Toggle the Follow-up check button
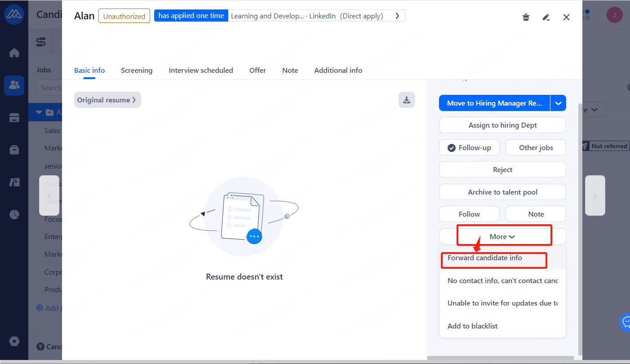 [469, 147]
